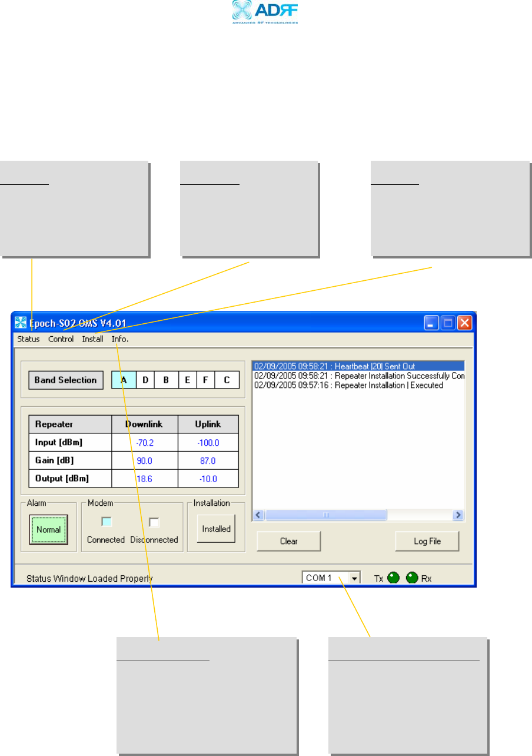The height and width of the screenshot is (756, 532).
Task: Open the Status menu
Action: click(28, 339)
